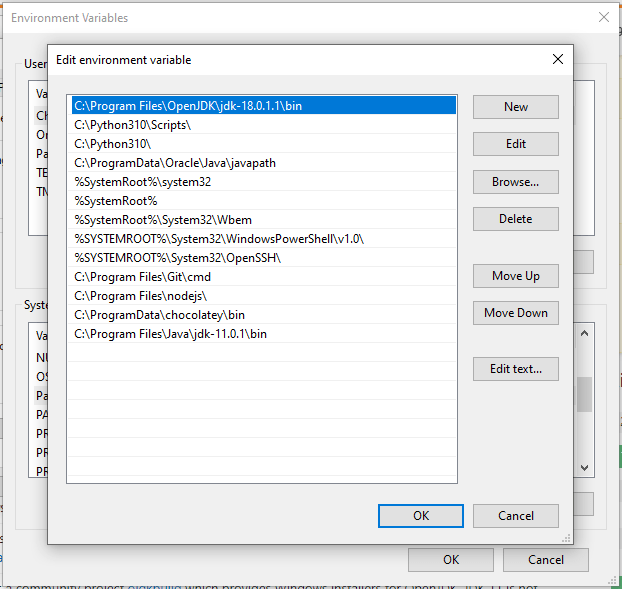Select the Program Files\Git\cmd entry
Image resolution: width=622 pixels, height=589 pixels.
coord(264,277)
